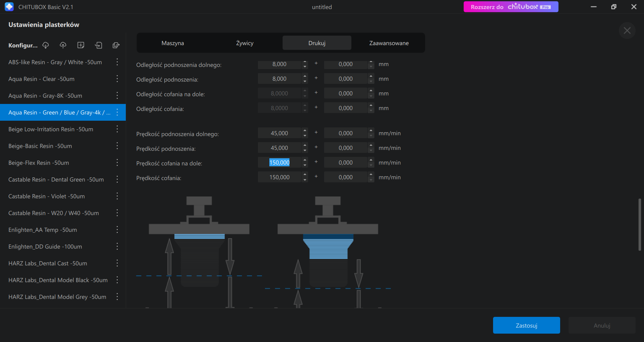Switch to the Maszyna tab
This screenshot has width=644, height=342.
point(173,43)
